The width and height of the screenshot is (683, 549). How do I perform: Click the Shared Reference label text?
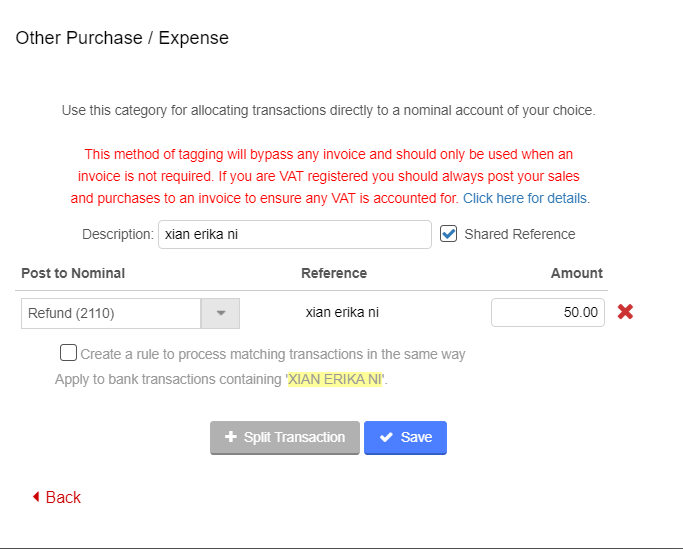[x=520, y=234]
